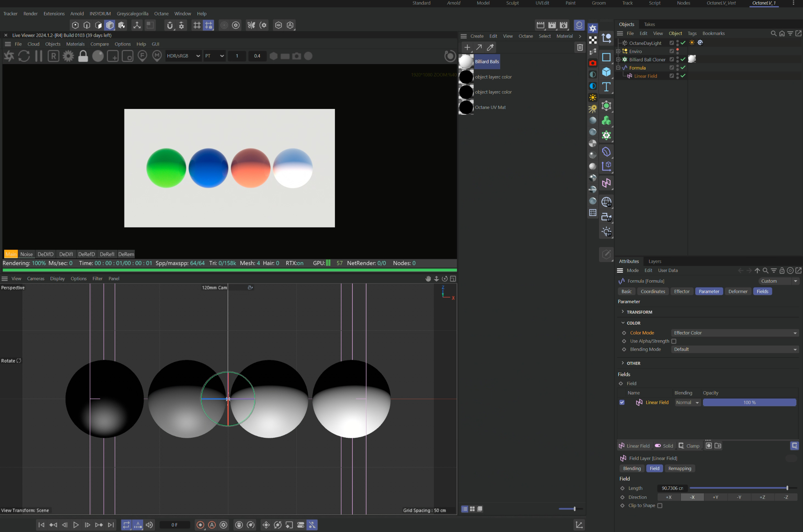Check the Clip to Shape option
The image size is (803, 532).
[x=660, y=506]
